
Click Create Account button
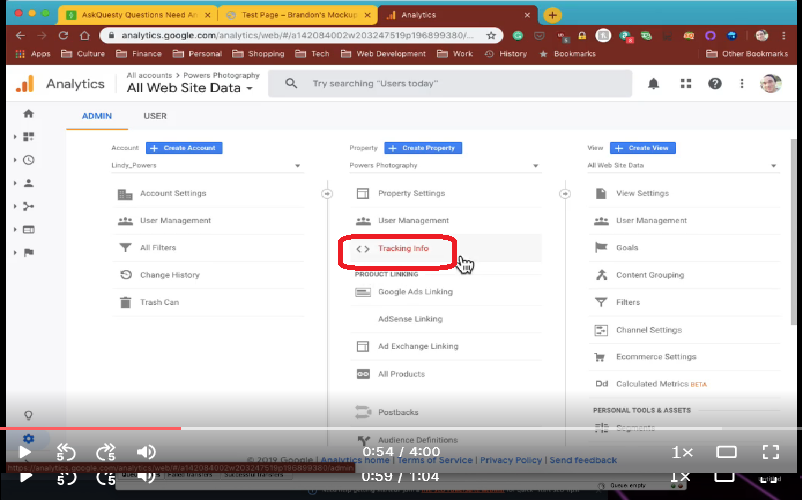coord(184,148)
